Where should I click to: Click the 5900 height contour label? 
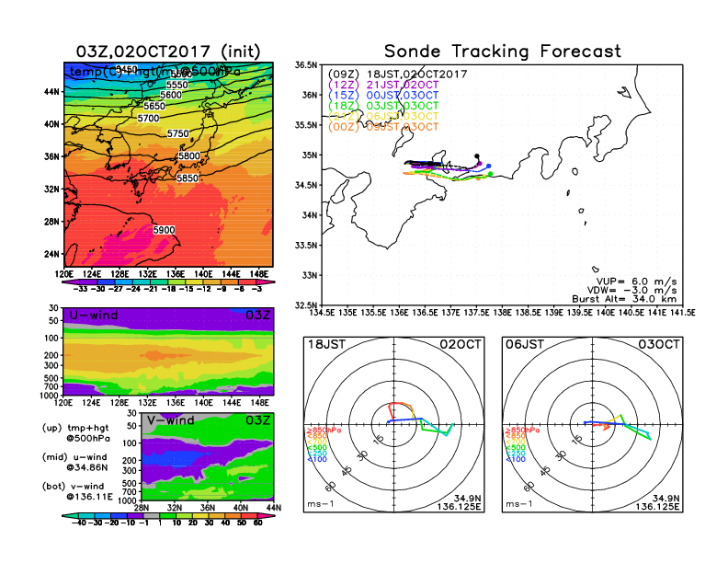tap(164, 230)
